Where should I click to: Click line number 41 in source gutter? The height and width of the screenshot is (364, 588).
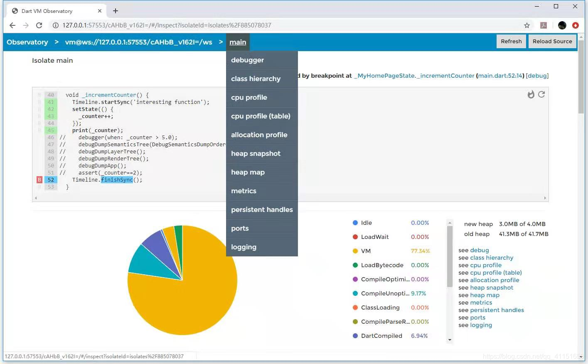coord(51,102)
